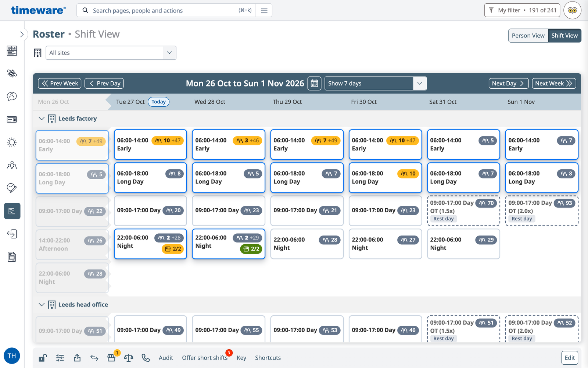Open the news dashboard sidebar icon
The height and width of the screenshot is (368, 588).
[12, 50]
